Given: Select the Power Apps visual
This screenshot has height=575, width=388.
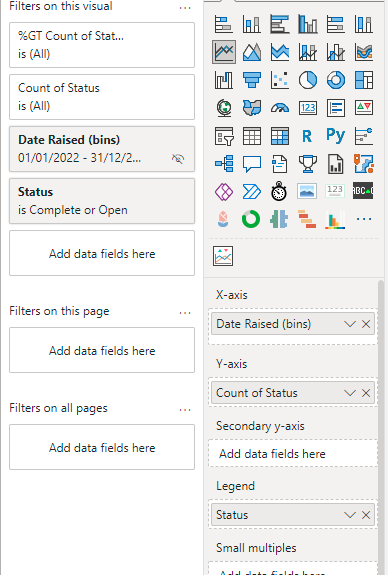Looking at the screenshot, I should coord(223,191).
